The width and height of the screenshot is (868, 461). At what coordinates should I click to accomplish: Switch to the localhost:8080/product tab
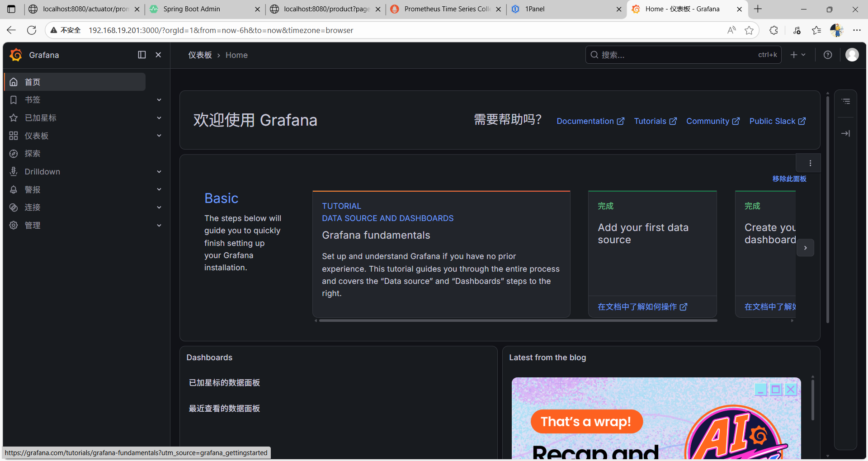click(325, 9)
